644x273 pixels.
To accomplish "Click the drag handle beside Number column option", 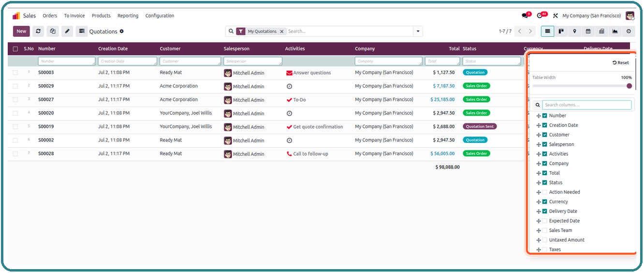I will coord(539,116).
